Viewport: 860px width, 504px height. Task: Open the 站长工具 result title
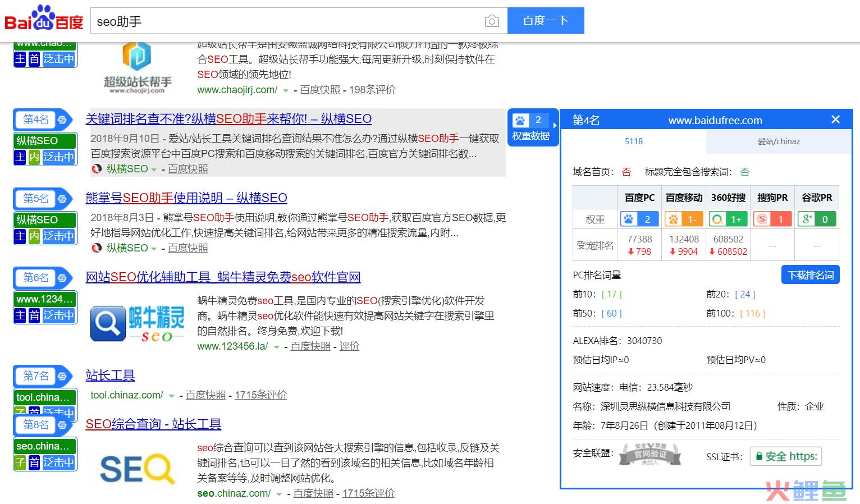pyautogui.click(x=110, y=375)
